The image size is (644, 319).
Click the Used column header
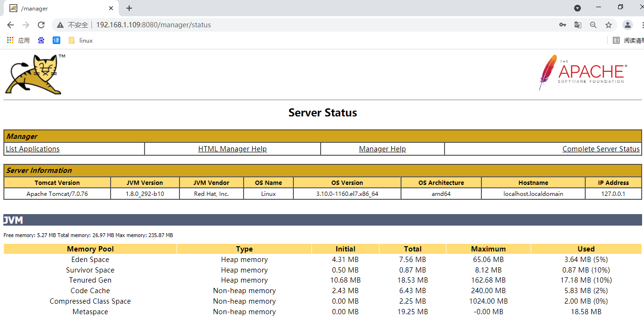click(586, 249)
